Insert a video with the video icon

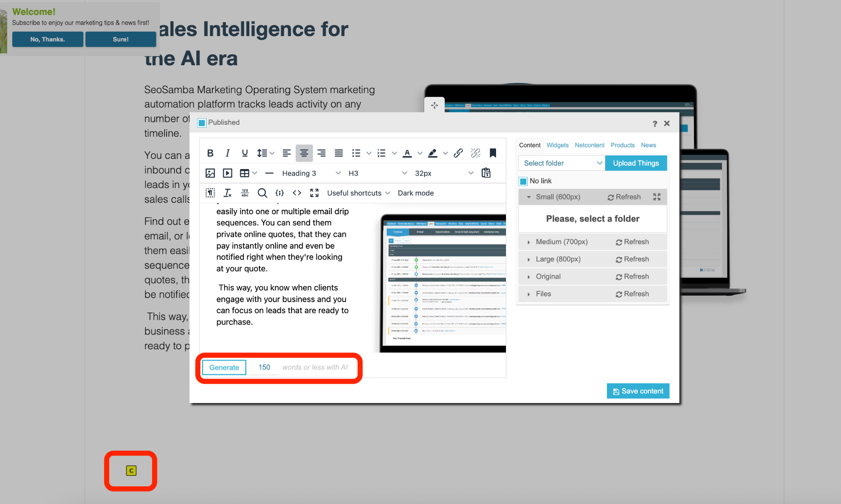click(x=227, y=173)
